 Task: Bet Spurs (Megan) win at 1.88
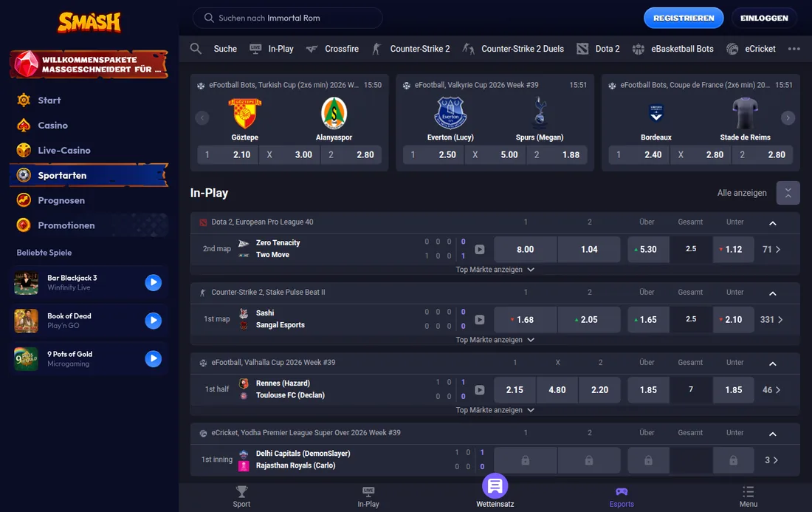click(x=557, y=154)
